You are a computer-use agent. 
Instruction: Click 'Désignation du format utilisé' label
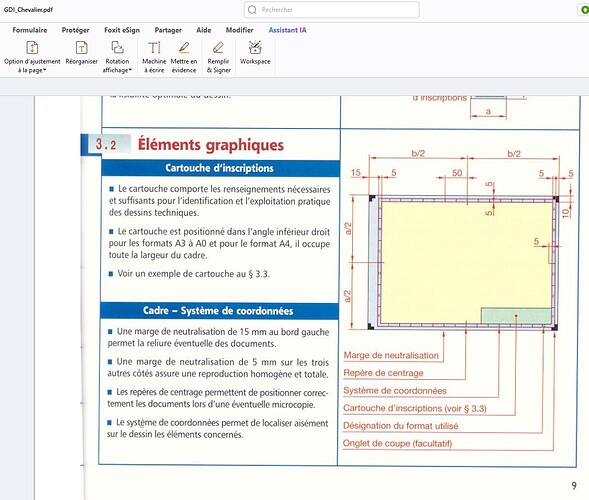[400, 426]
